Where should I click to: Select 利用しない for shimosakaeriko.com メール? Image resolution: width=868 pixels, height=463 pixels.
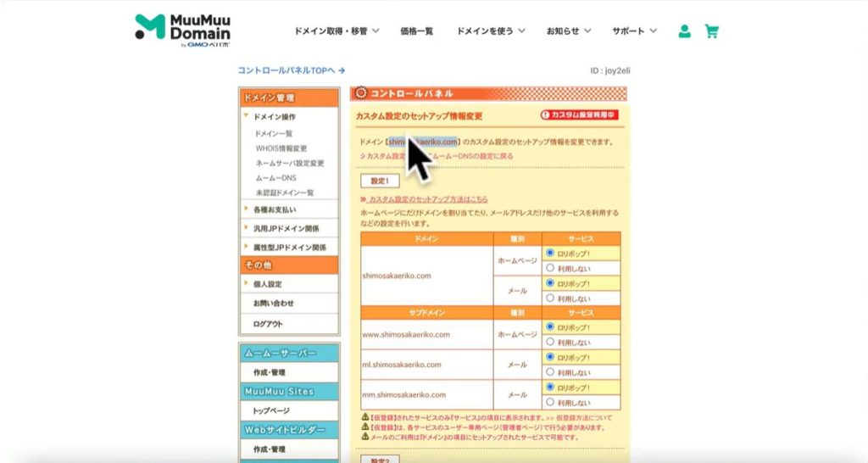[551, 298]
